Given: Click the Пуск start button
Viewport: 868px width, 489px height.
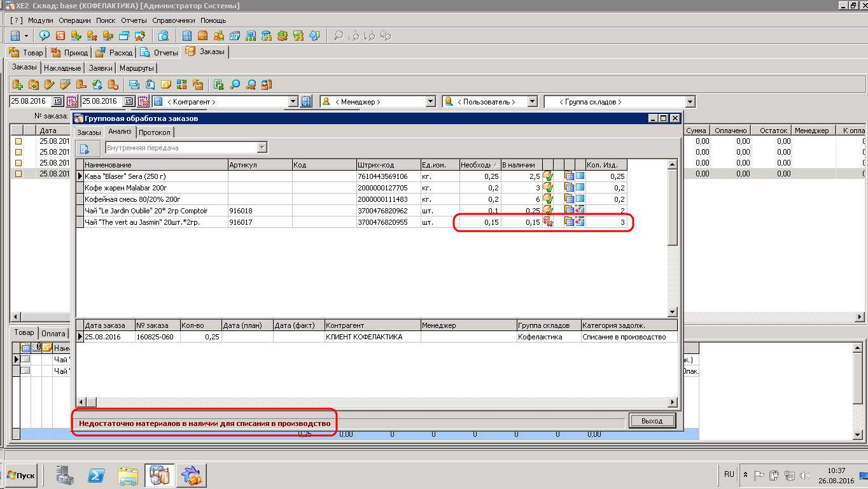Looking at the screenshot, I should point(20,475).
